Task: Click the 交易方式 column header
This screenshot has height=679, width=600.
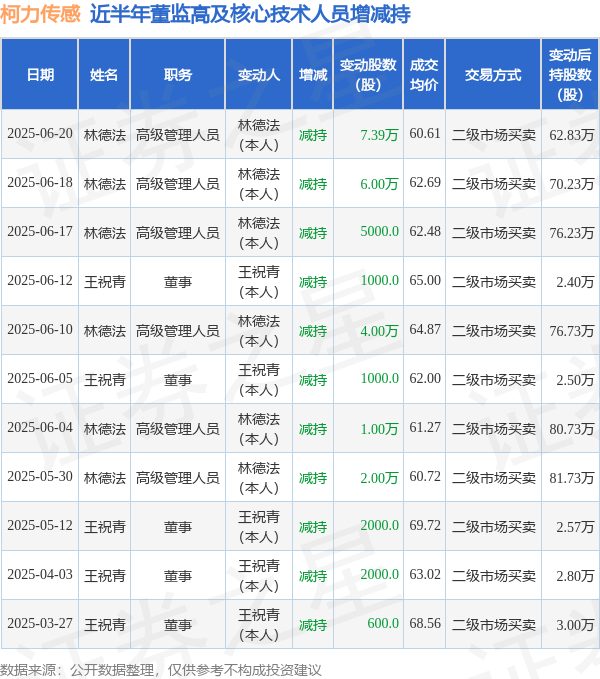Action: coord(493,74)
